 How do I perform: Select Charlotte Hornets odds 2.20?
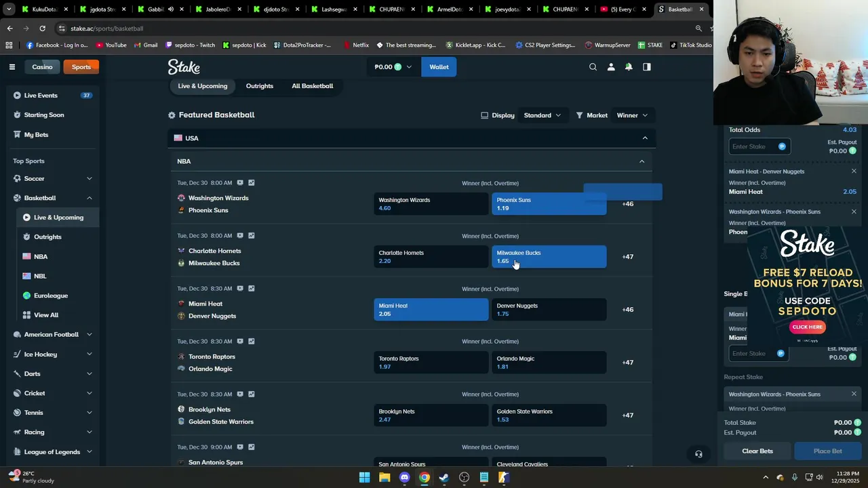pyautogui.click(x=431, y=257)
